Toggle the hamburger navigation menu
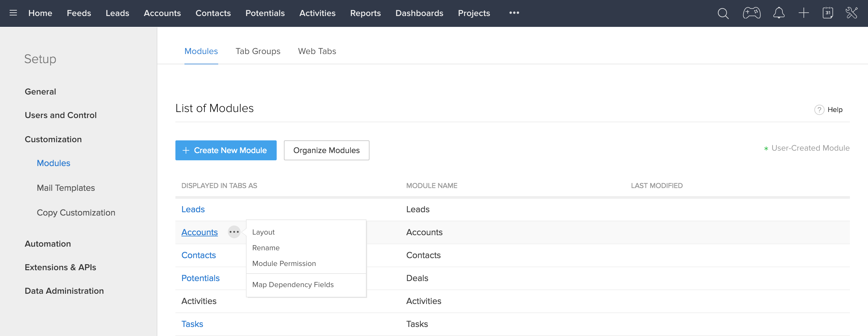 pyautogui.click(x=13, y=13)
